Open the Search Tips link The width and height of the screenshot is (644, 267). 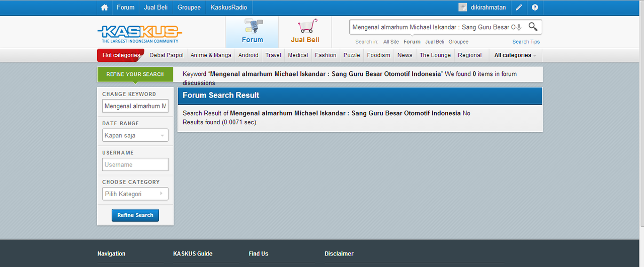point(526,42)
